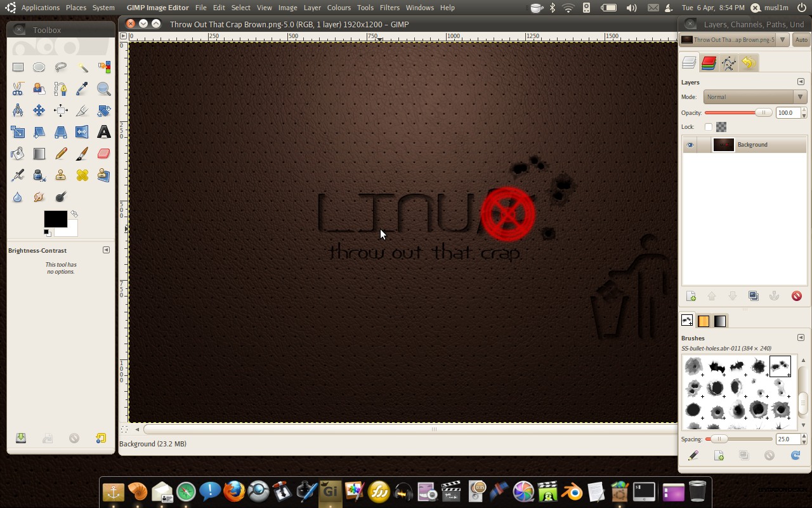812x508 pixels.
Task: Click the layer opacity value field
Action: tap(787, 113)
